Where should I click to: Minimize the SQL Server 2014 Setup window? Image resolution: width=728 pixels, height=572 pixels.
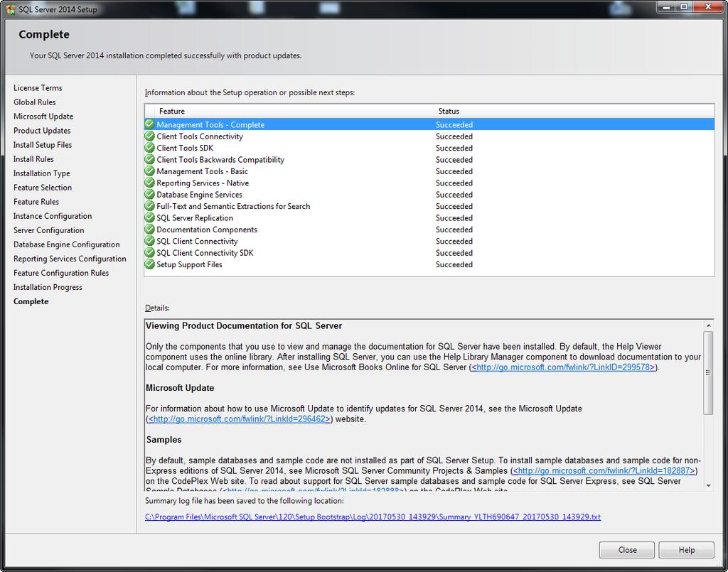coord(667,6)
